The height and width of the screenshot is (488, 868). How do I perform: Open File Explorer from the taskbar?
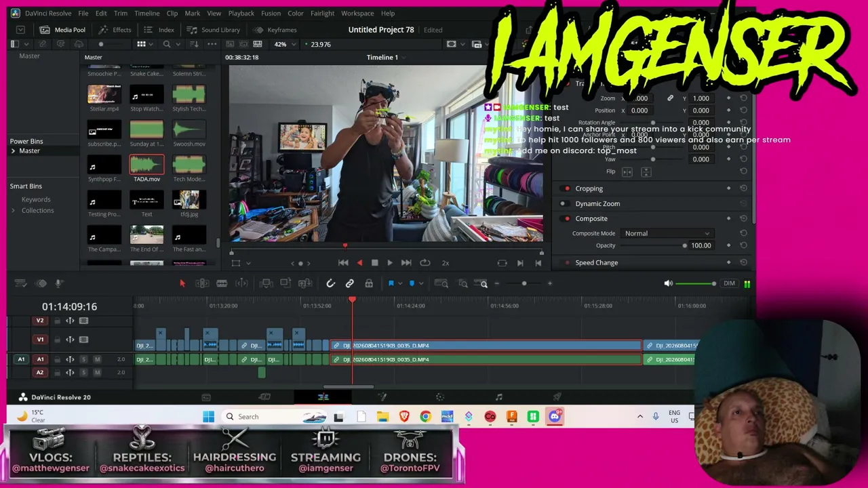382,416
